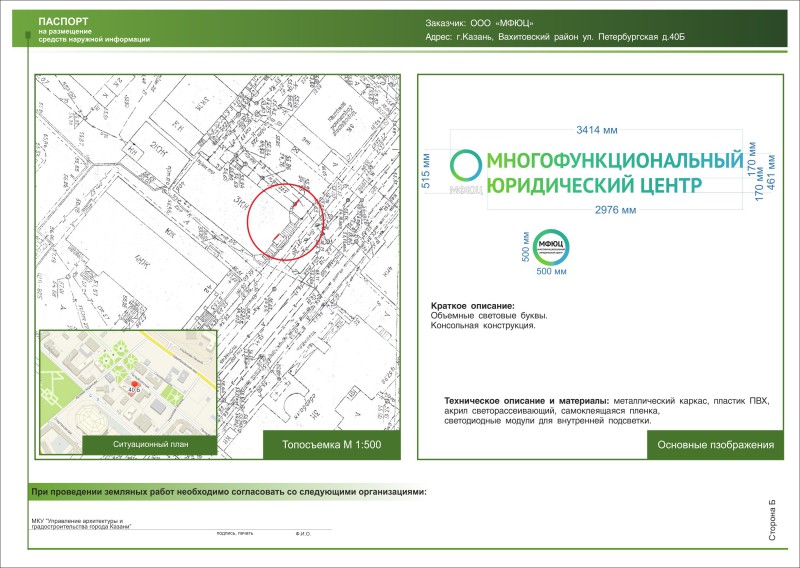Image resolution: width=800 pixels, height=568 pixels.
Task: Select the '3414 мм' width dimension
Action: [596, 130]
